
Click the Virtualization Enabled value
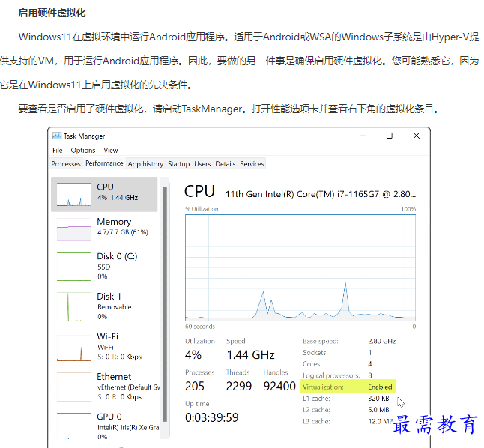tap(380, 387)
